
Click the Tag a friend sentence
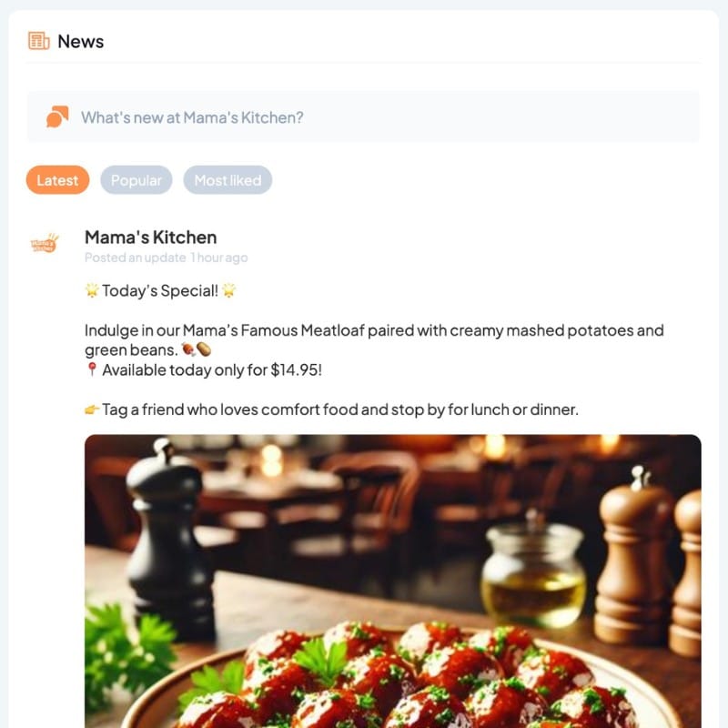click(340, 409)
